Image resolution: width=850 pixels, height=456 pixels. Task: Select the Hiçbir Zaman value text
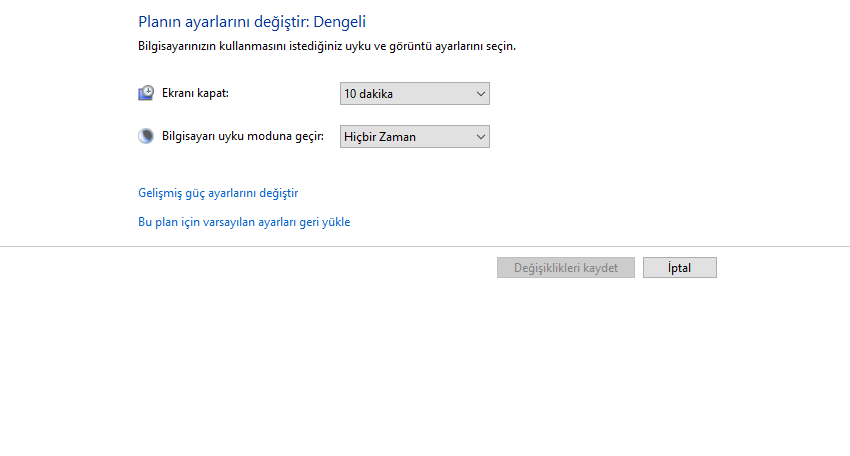[380, 136]
